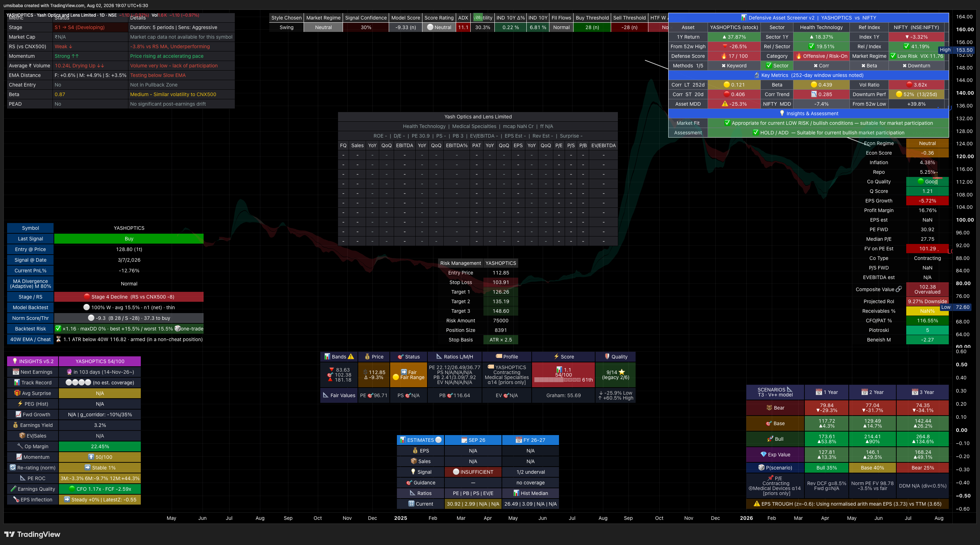Viewport: 980px width, 545px height.
Task: Click the Stop Loss value 103.91
Action: (501, 282)
